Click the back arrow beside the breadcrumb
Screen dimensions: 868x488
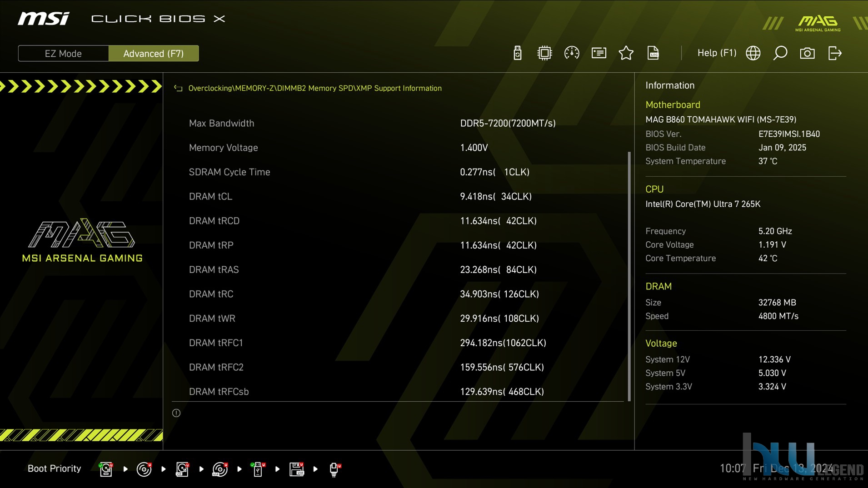pyautogui.click(x=178, y=88)
